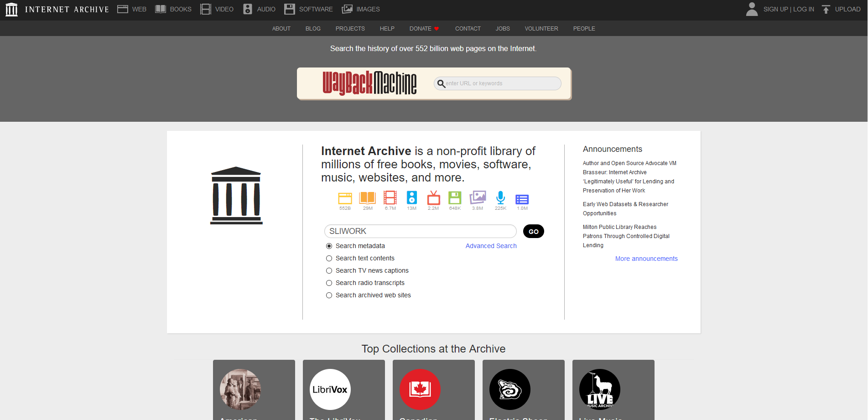868x420 pixels.
Task: Click the AUDIO label in top bar
Action: pyautogui.click(x=266, y=9)
